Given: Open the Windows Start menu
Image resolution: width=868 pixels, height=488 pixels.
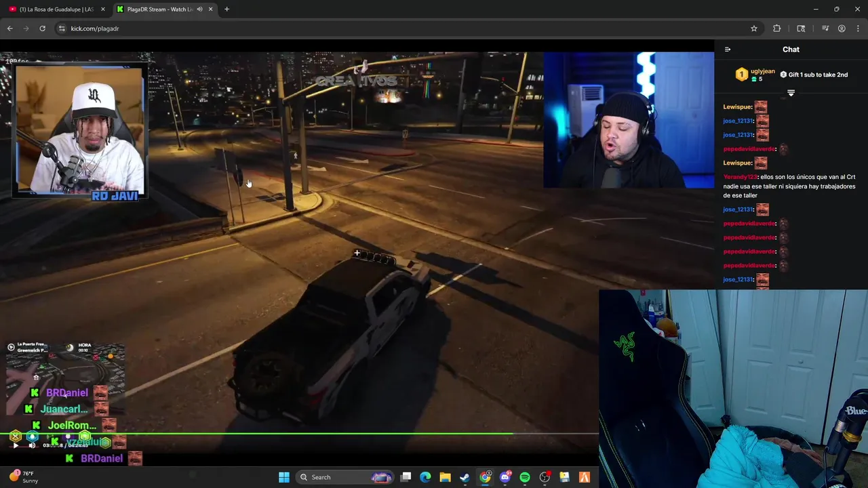Looking at the screenshot, I should coord(284,477).
